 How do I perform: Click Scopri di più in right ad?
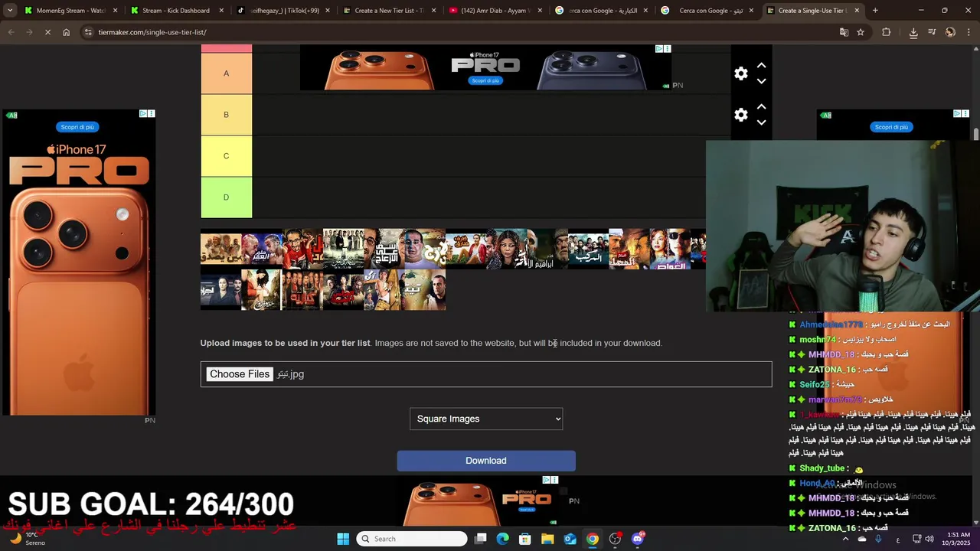[891, 127]
